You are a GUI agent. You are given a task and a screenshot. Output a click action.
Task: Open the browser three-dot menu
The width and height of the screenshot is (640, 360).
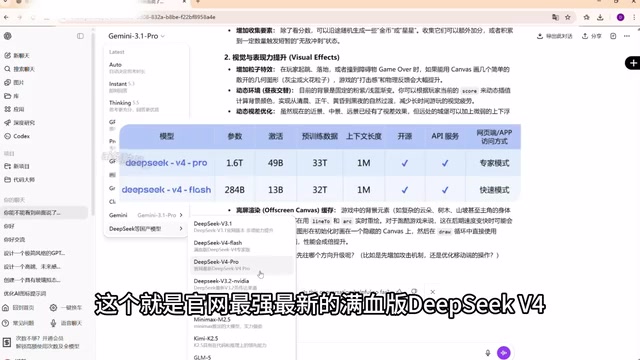634,17
